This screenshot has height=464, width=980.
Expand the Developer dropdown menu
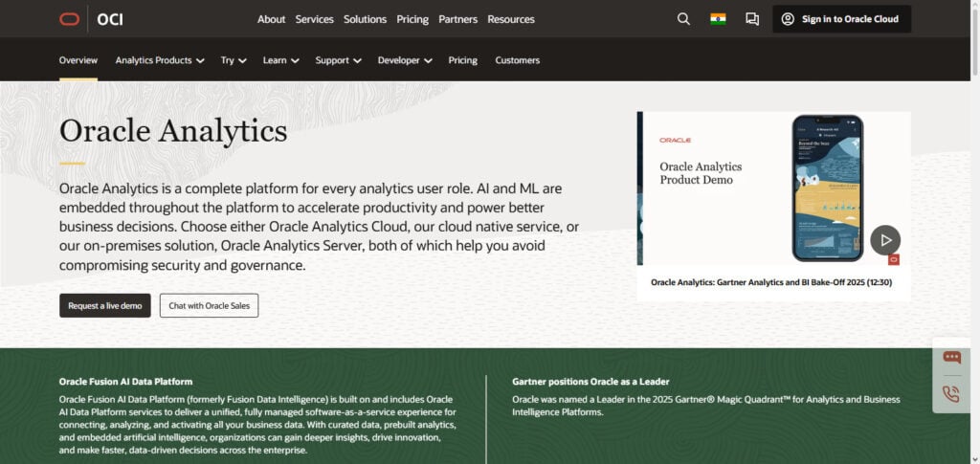405,60
